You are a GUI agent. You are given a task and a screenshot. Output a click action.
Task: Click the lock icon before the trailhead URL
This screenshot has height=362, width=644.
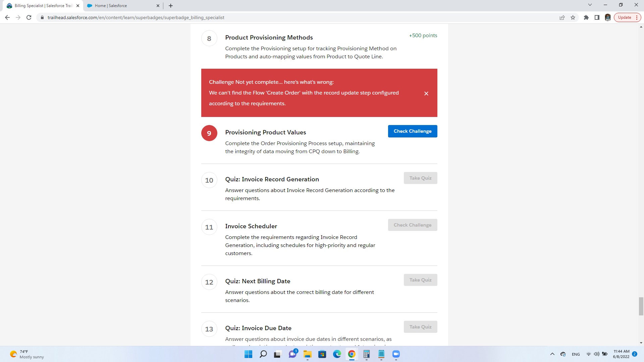(42, 17)
